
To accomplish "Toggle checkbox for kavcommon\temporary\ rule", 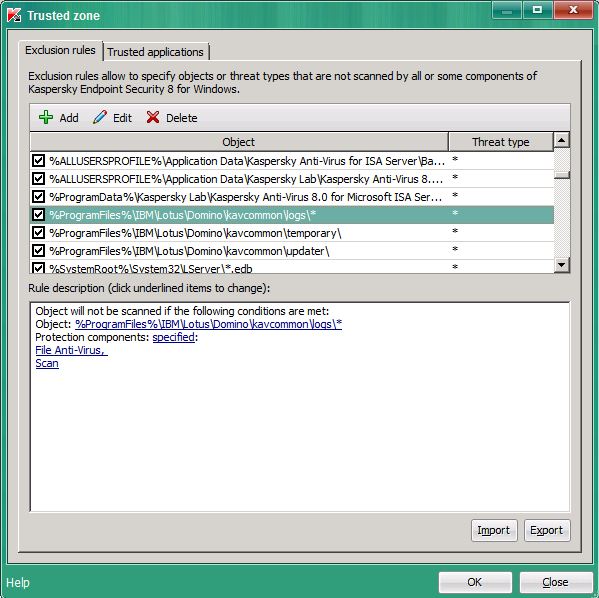I will point(38,232).
